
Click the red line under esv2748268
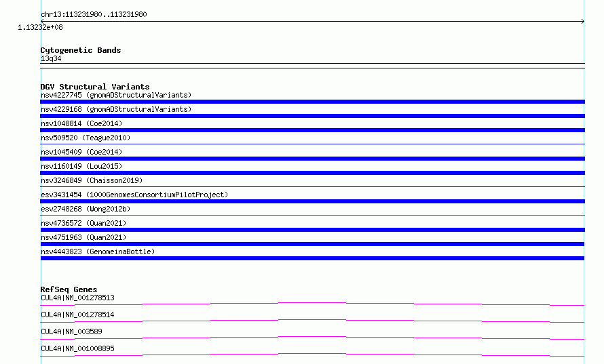[312, 215]
